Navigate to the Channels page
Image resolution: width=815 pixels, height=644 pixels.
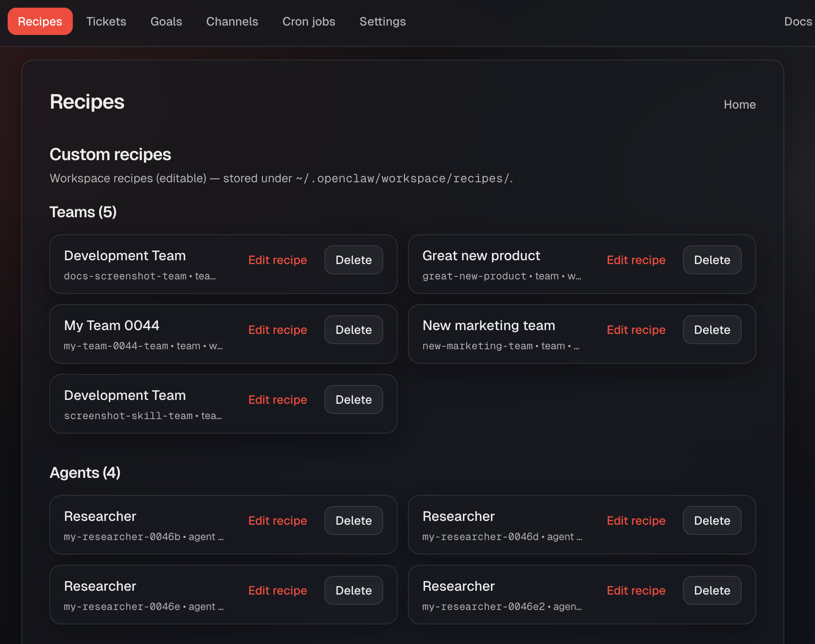pyautogui.click(x=232, y=21)
